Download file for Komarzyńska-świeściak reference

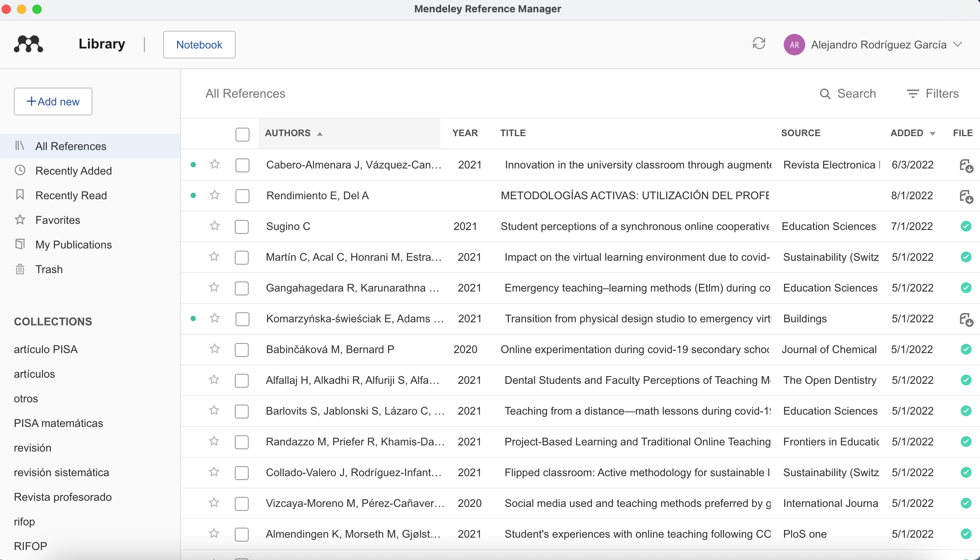point(966,320)
